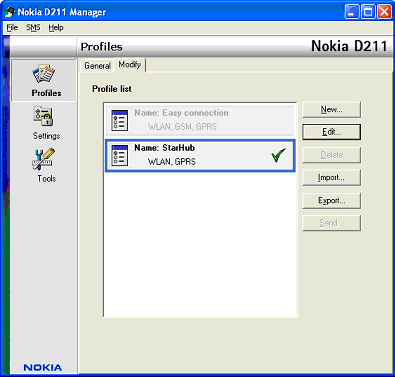Click the Nokia D211 Manager title icon
The width and height of the screenshot is (395, 377).
(x=9, y=12)
